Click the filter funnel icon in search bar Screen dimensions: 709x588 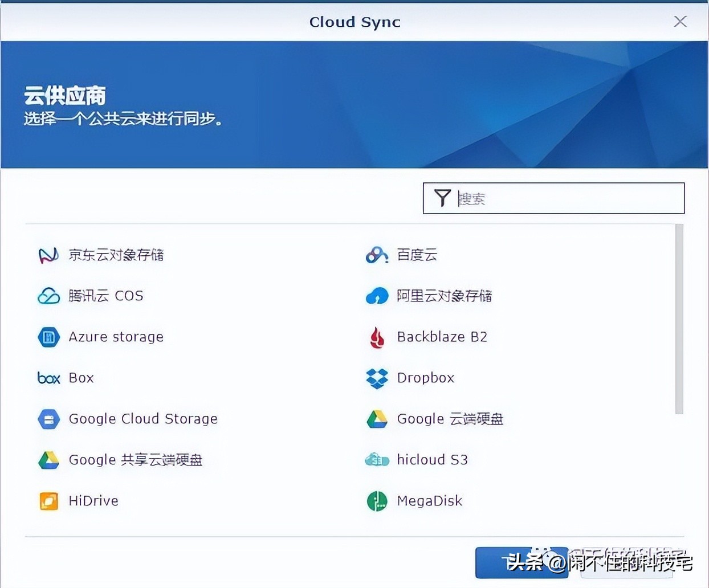click(443, 198)
